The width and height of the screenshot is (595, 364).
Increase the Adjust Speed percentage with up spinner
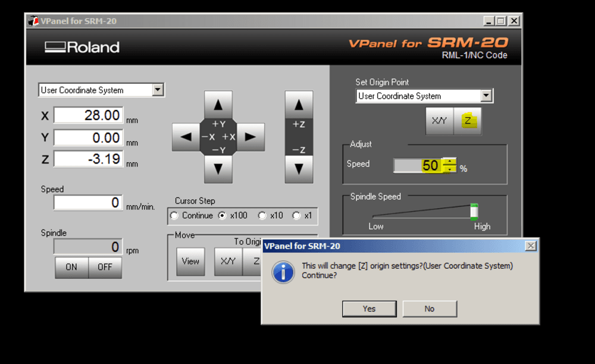coord(450,162)
